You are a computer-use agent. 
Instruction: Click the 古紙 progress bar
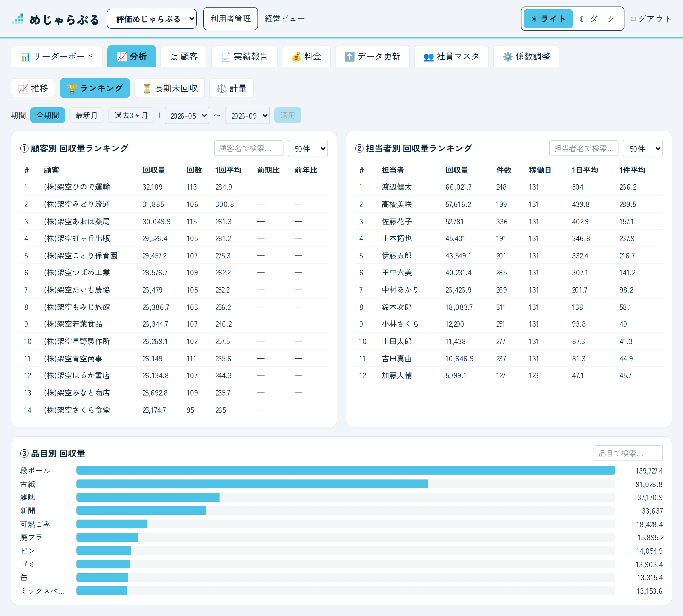346,484
